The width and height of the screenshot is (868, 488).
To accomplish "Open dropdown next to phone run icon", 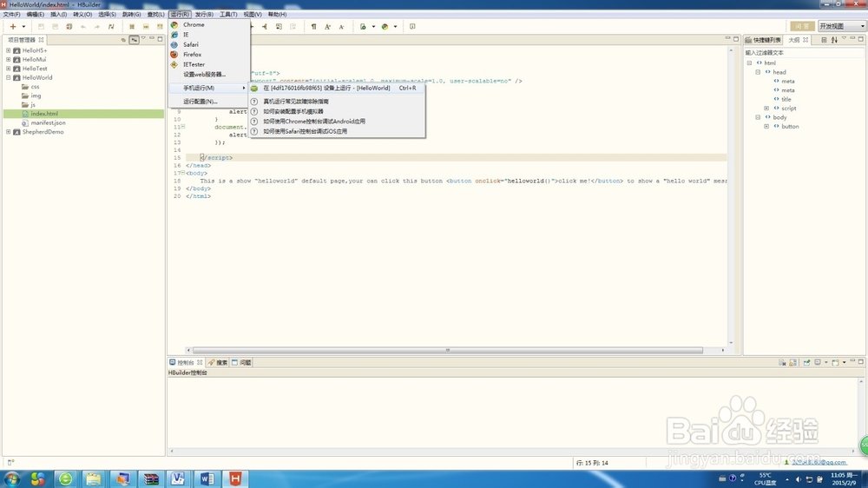I will click(373, 27).
